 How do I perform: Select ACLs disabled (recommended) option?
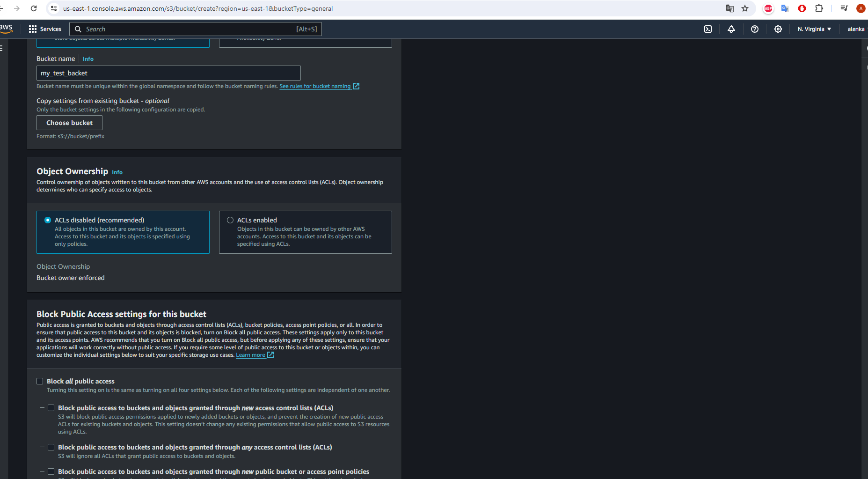pos(48,220)
